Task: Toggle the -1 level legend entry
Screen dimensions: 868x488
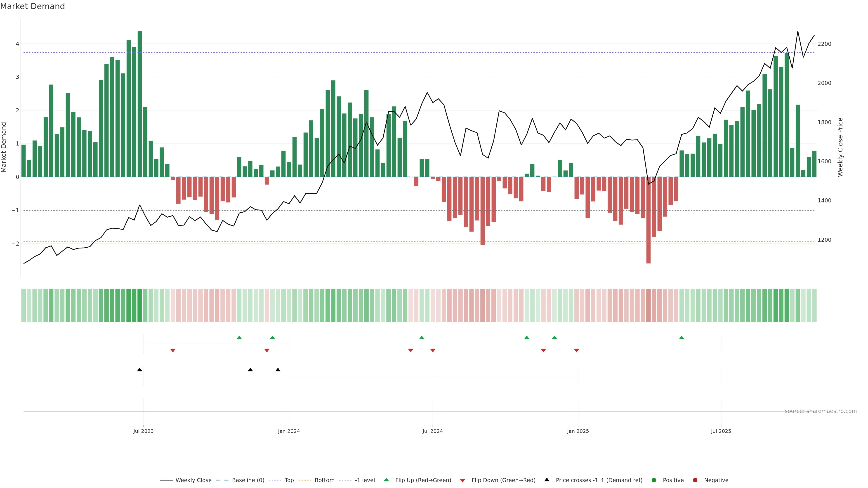Action: tap(365, 480)
